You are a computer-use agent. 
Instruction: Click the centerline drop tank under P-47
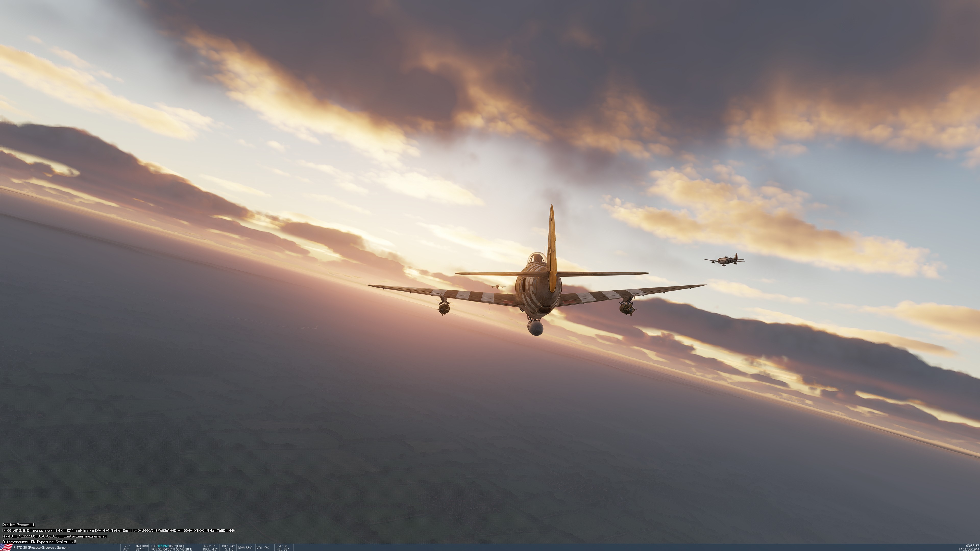535,328
